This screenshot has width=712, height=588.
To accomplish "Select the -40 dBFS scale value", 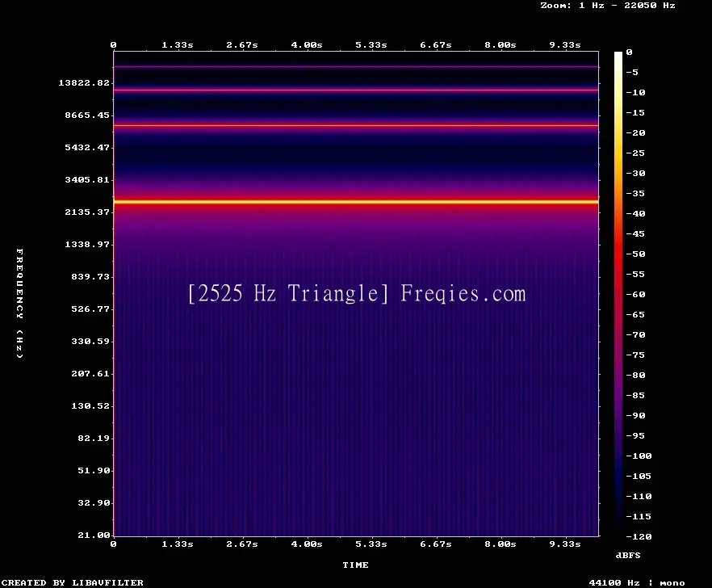I will click(635, 213).
